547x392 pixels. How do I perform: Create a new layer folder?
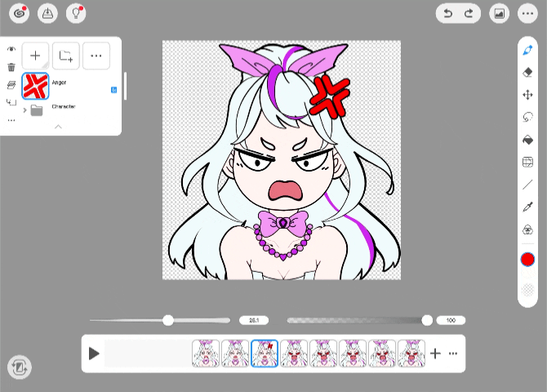[65, 56]
